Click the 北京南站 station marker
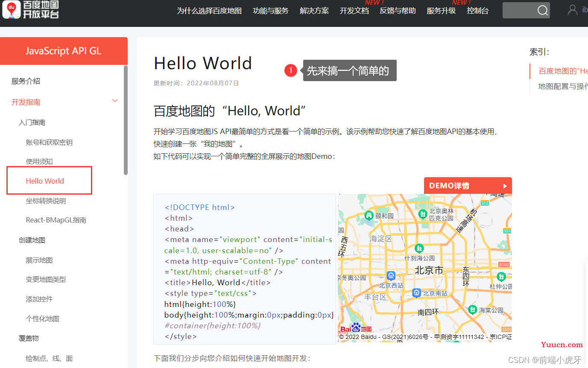588x368 pixels. tap(417, 293)
